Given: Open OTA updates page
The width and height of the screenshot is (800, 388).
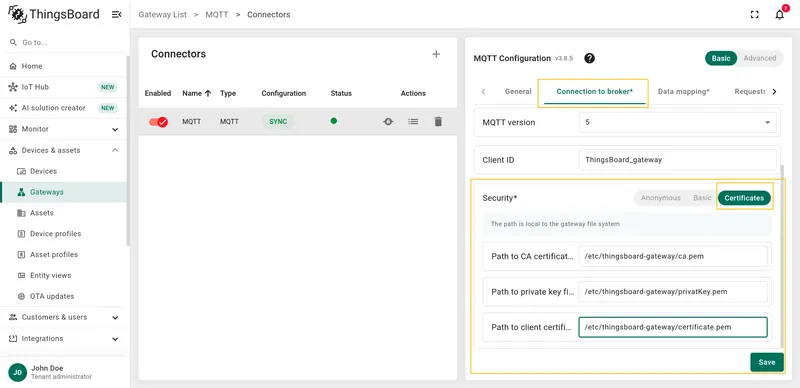Looking at the screenshot, I should (63, 296).
